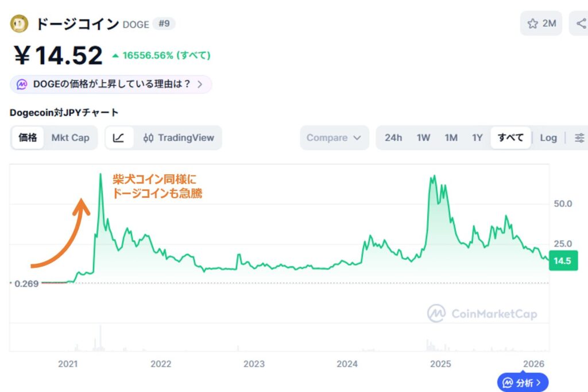
Task: Expand the 分析 panel chevron
Action: (x=540, y=382)
